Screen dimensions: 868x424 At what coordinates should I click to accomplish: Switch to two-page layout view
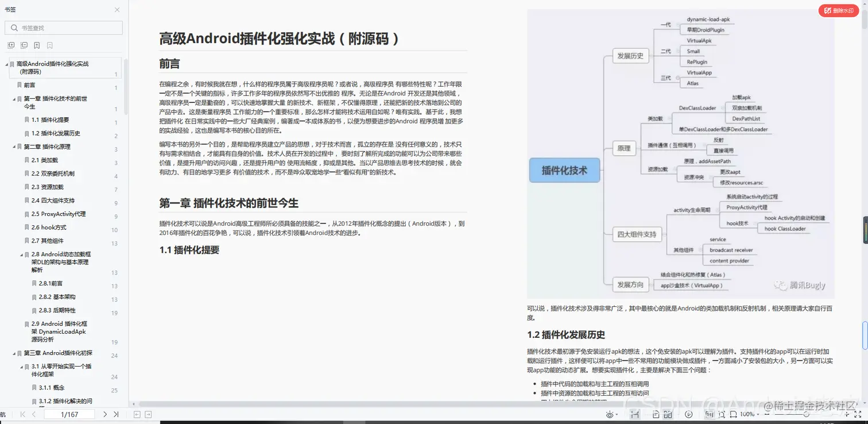[x=668, y=414]
